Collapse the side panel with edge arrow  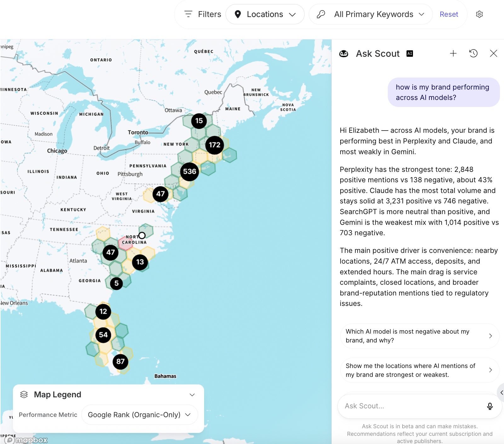click(x=501, y=393)
